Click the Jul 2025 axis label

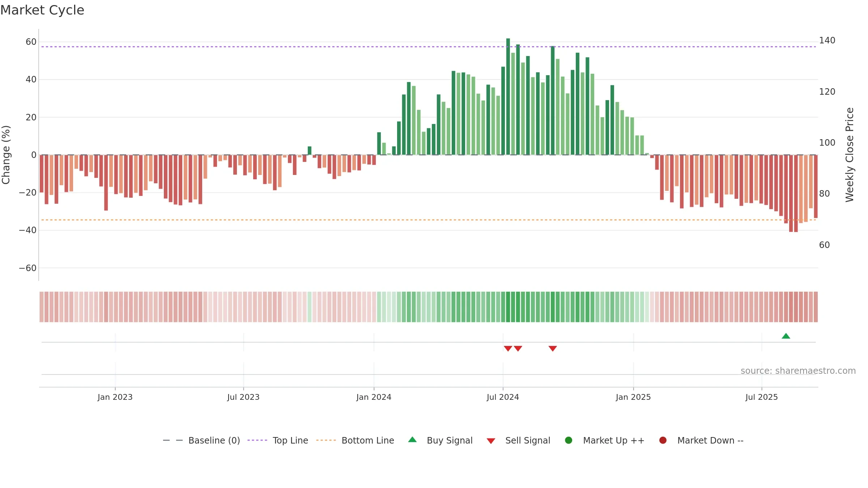762,397
